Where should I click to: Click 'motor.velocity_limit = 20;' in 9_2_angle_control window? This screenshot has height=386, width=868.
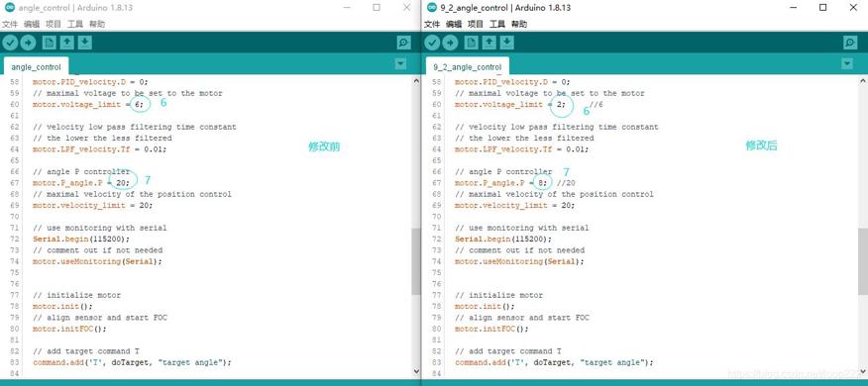point(515,205)
